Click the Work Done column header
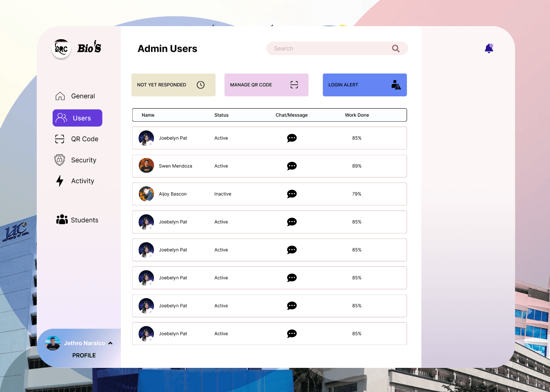The width and height of the screenshot is (550, 392). [357, 115]
